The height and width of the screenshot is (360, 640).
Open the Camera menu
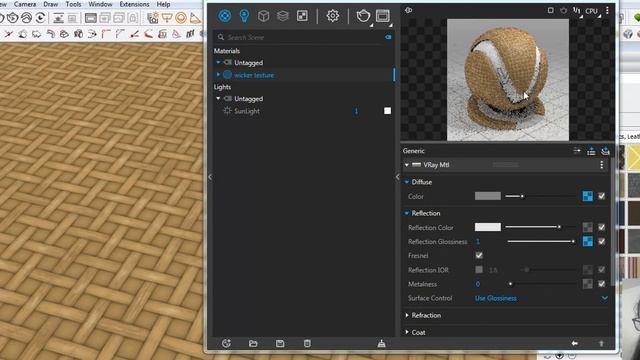25,4
